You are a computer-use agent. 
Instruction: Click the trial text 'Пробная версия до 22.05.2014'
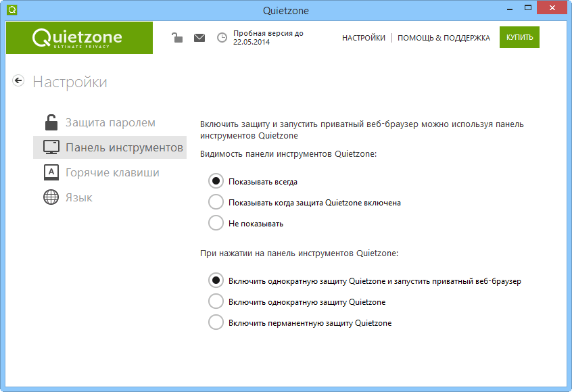pyautogui.click(x=268, y=38)
